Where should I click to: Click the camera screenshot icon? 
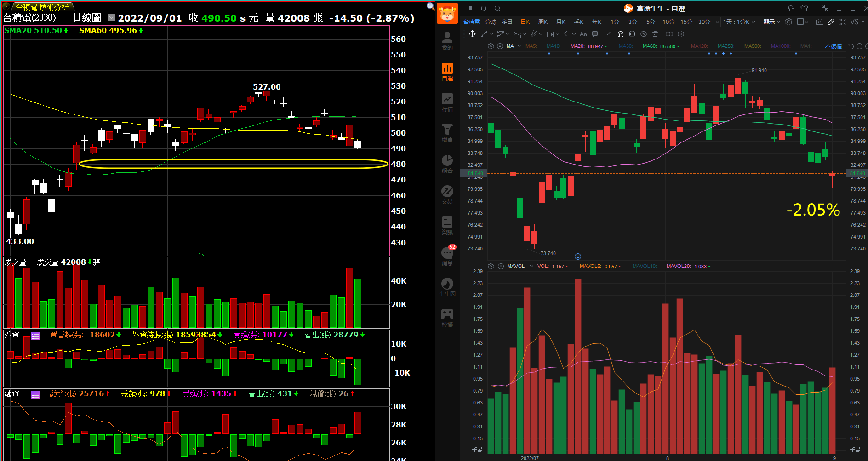(x=820, y=22)
